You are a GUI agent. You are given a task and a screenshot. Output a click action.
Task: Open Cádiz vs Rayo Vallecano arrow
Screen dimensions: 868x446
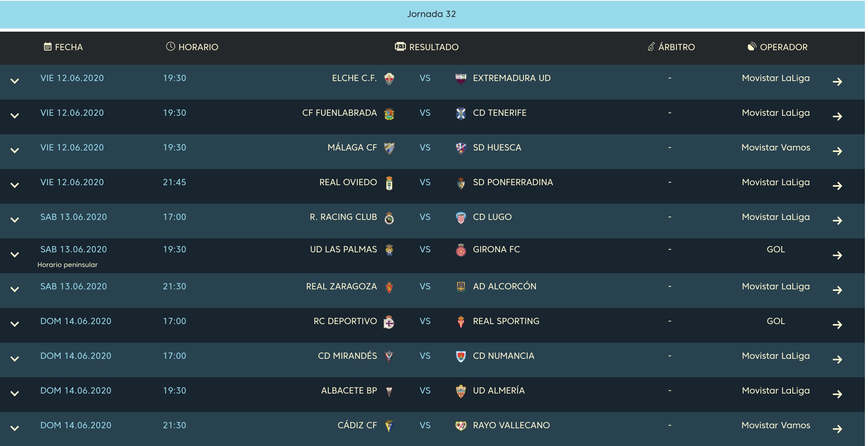pos(837,429)
